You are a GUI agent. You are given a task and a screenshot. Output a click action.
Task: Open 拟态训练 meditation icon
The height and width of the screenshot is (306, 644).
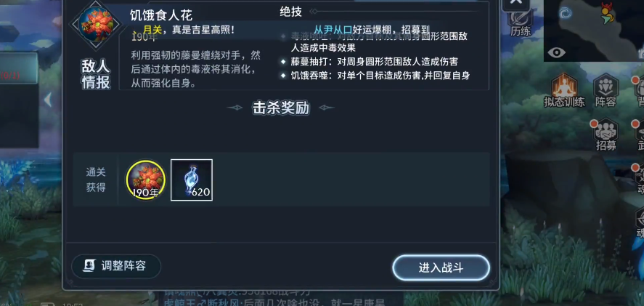[x=564, y=90]
